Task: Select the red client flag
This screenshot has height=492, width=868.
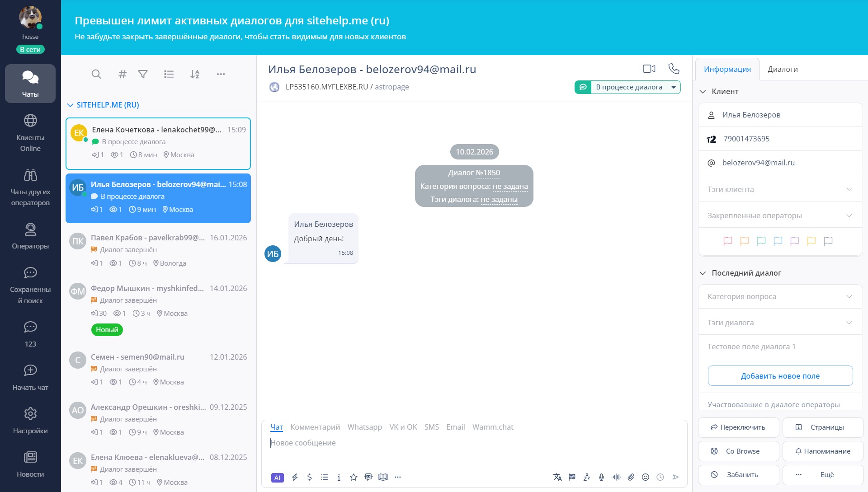Action: pyautogui.click(x=727, y=241)
